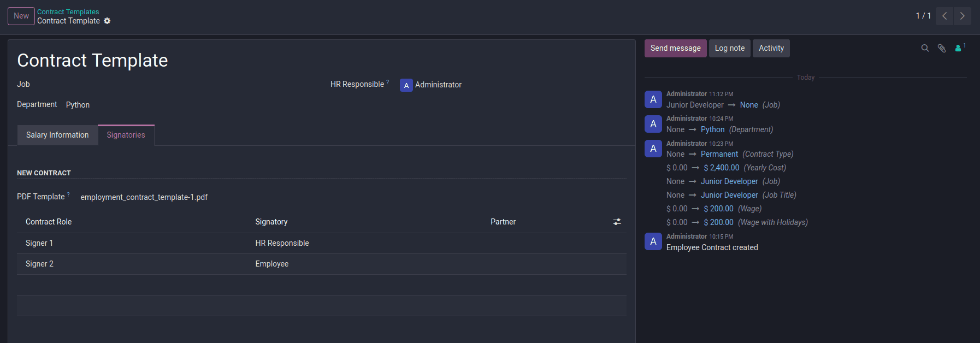Open optional columns settings in signatories table
The height and width of the screenshot is (343, 980).
click(x=617, y=222)
